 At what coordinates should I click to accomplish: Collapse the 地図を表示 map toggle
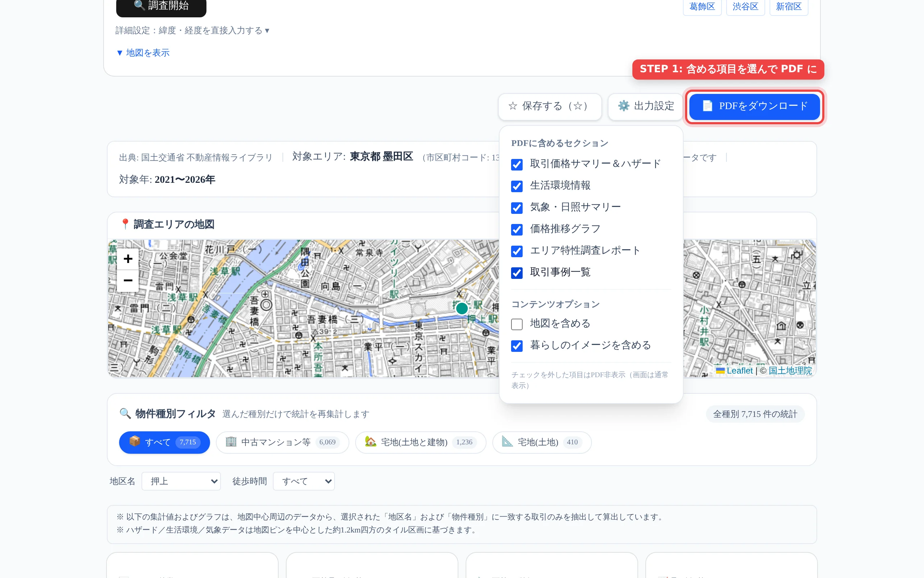tap(143, 53)
